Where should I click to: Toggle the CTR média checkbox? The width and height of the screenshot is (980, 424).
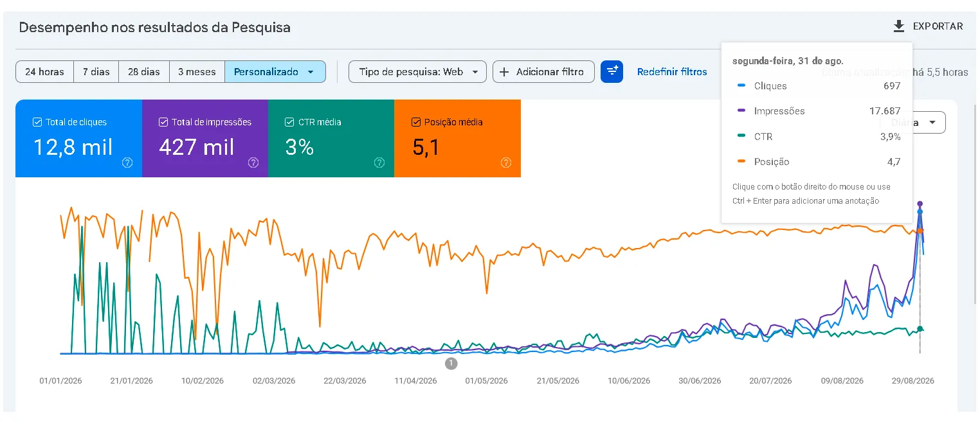click(x=289, y=122)
